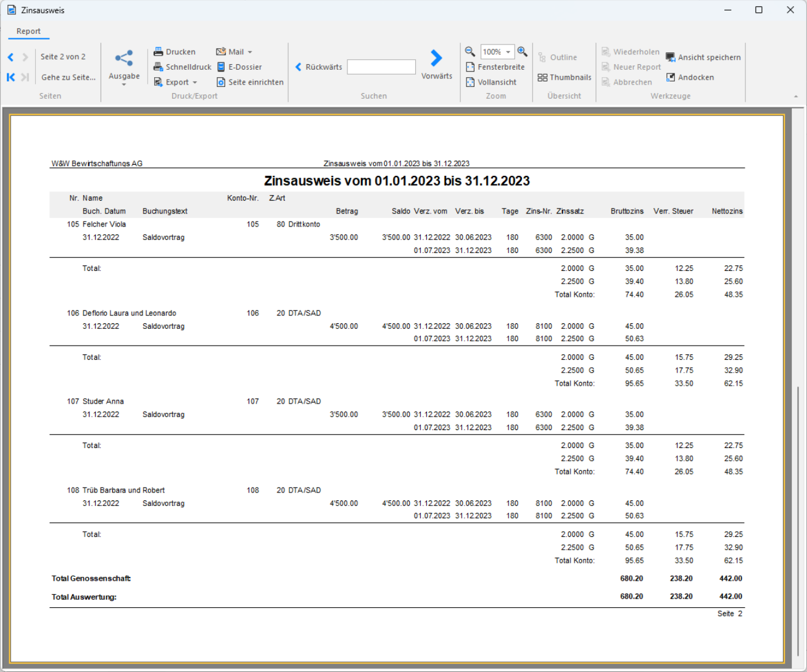Show the Thumbnails overview

(x=565, y=77)
